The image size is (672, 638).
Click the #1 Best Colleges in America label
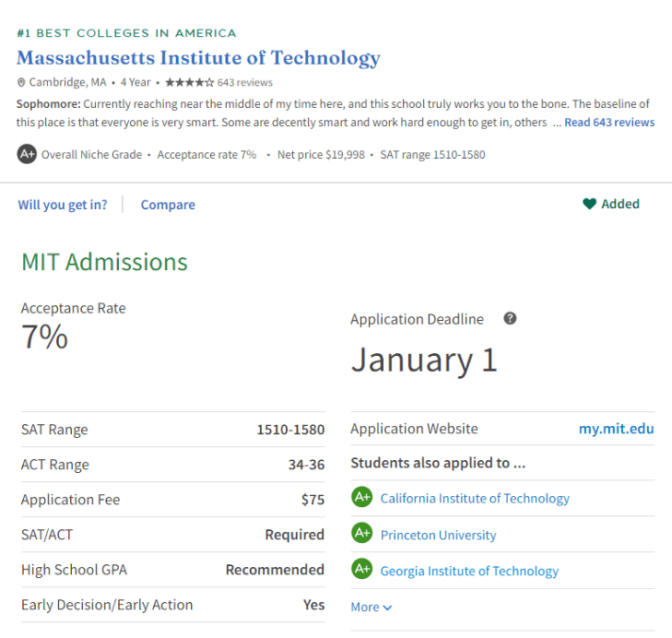click(126, 33)
